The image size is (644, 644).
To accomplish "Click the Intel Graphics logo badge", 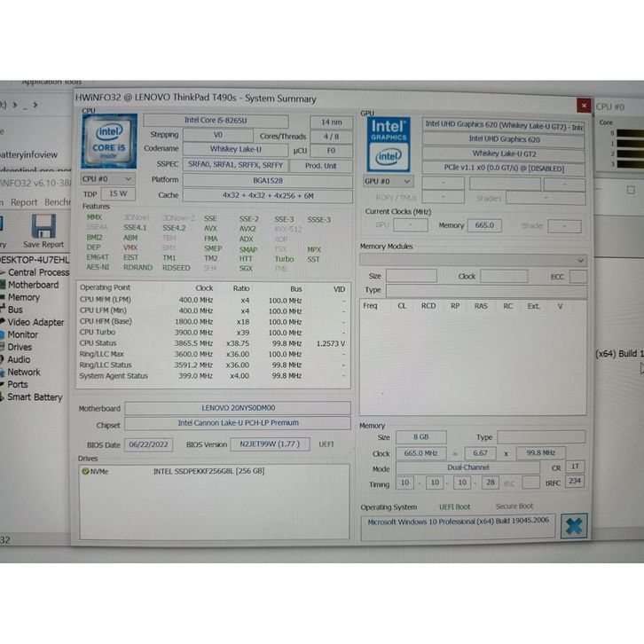I will click(x=389, y=145).
